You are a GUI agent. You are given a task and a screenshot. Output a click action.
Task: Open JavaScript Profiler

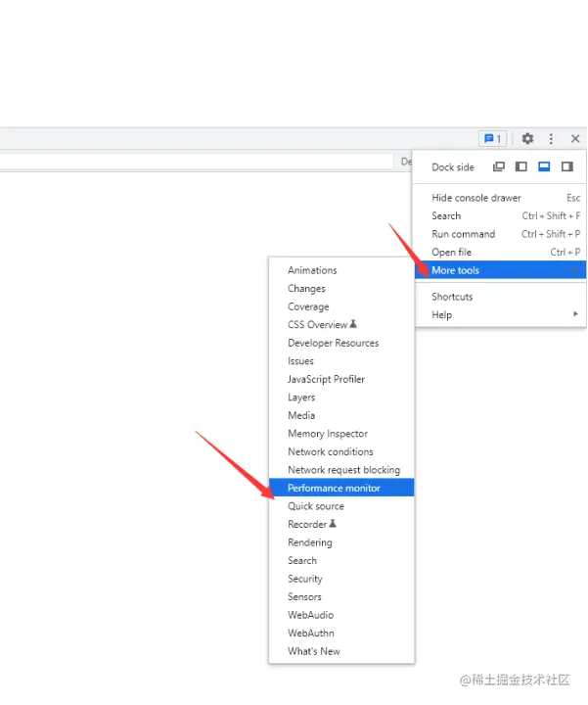[x=341, y=379]
